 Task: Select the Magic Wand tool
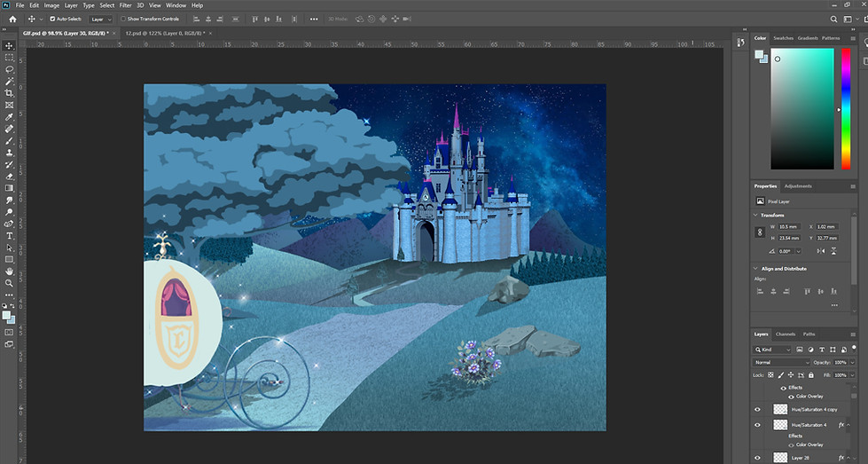9,82
